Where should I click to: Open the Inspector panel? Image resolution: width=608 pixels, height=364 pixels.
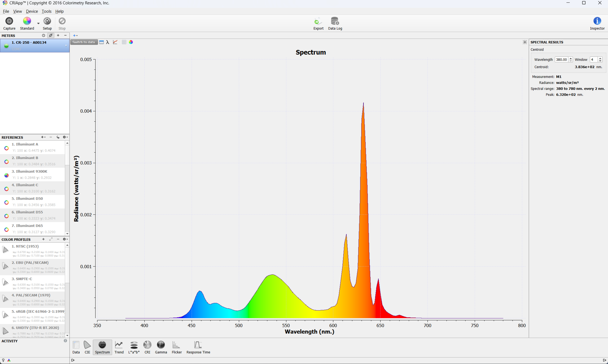[x=597, y=21]
